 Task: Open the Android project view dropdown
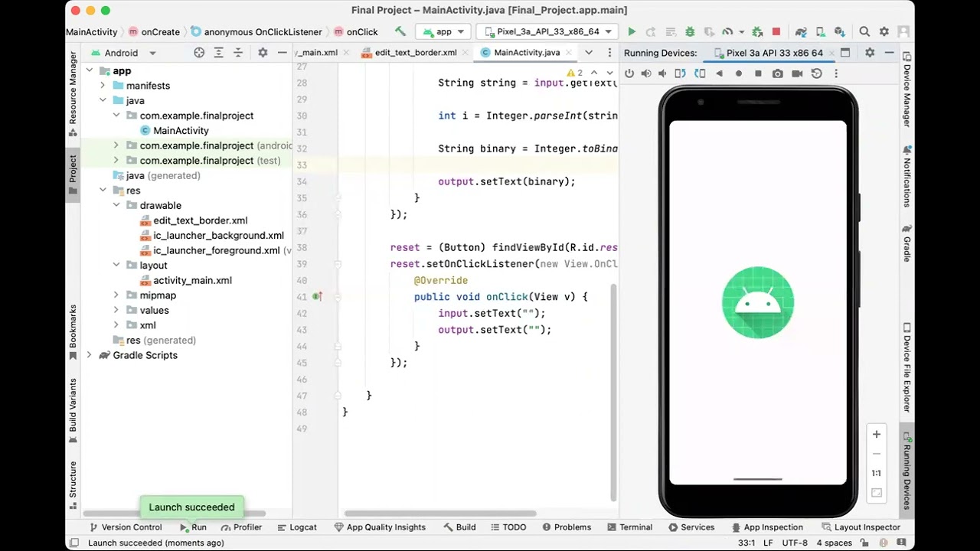(x=123, y=53)
